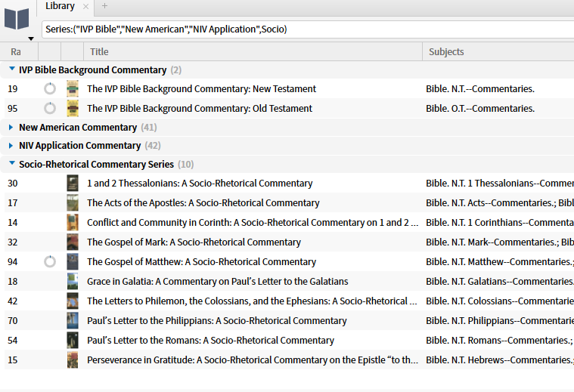Select the Library tab
The height and width of the screenshot is (392, 574).
[60, 6]
